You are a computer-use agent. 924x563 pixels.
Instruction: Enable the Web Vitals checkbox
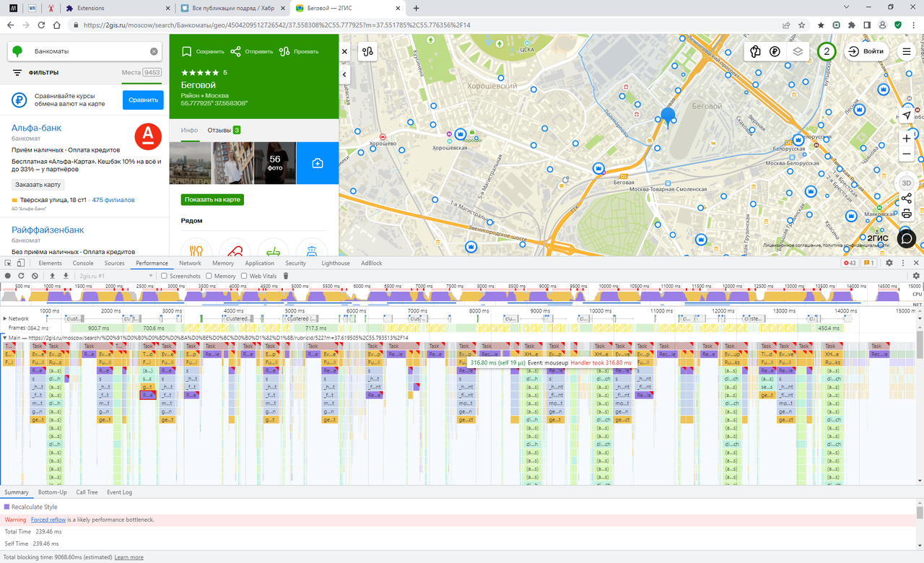243,276
